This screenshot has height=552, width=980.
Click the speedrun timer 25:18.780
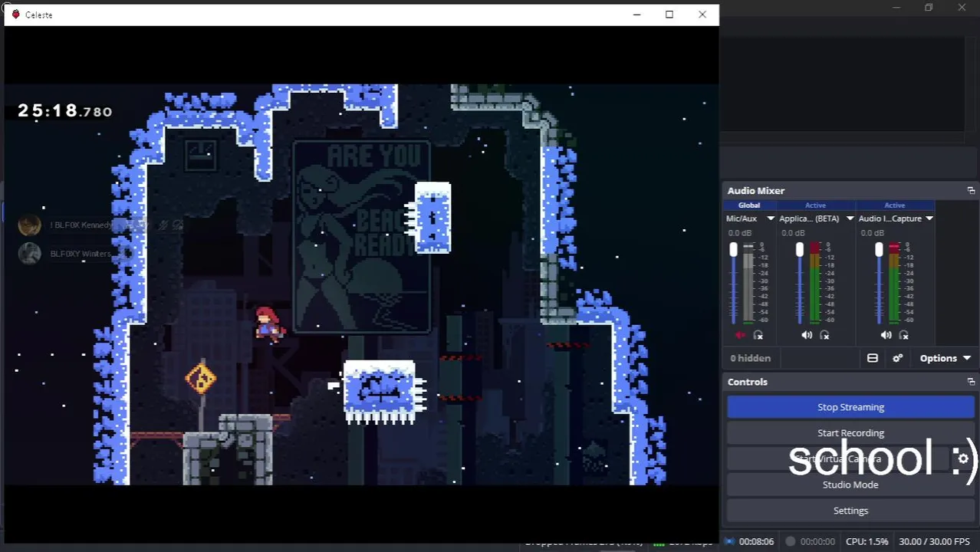click(65, 111)
